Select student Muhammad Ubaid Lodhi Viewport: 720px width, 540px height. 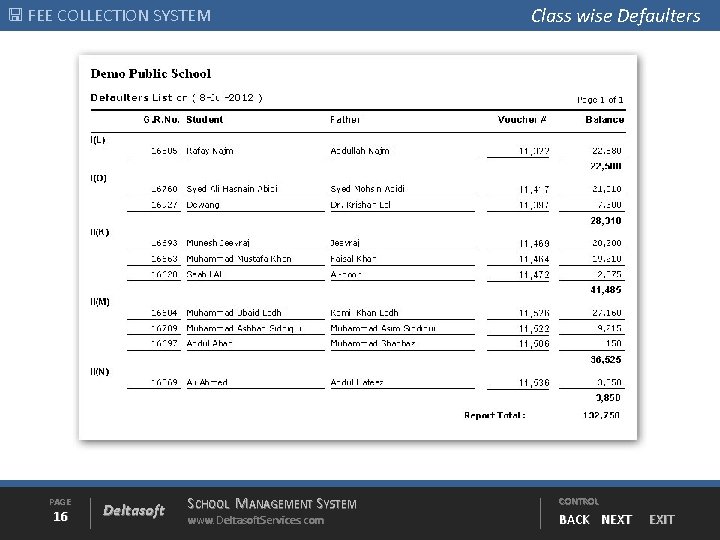point(234,313)
